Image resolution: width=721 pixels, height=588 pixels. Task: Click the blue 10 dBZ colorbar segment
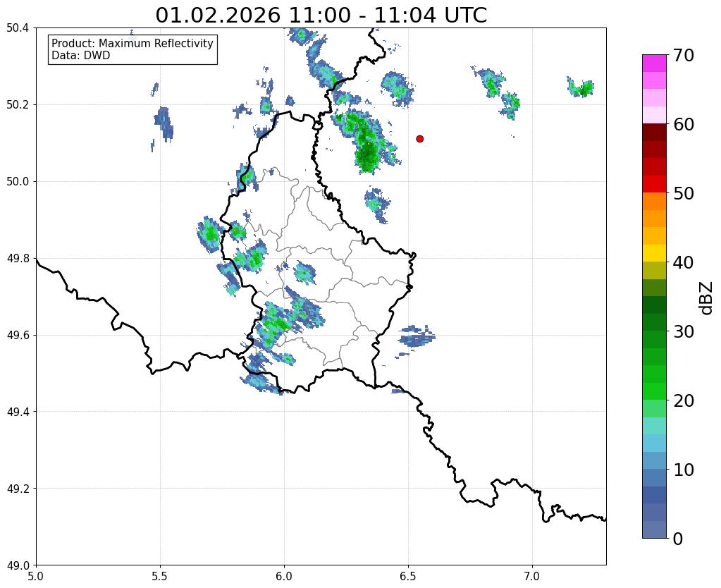click(654, 460)
